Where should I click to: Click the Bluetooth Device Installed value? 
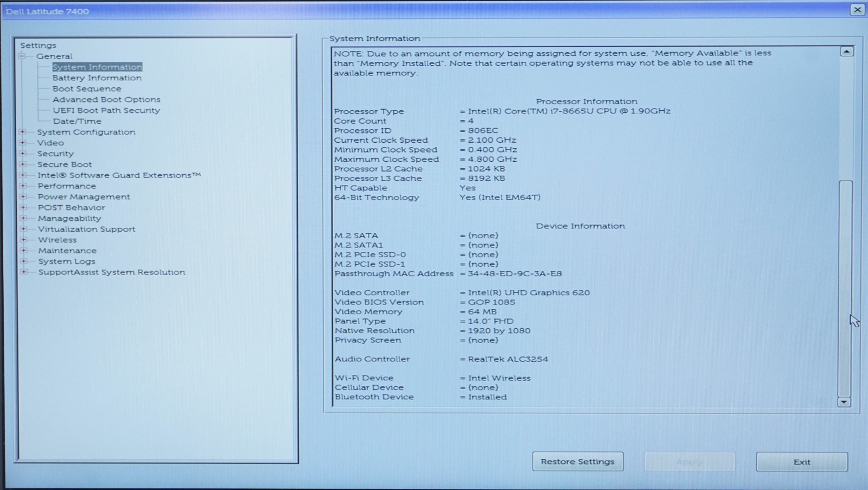487,397
